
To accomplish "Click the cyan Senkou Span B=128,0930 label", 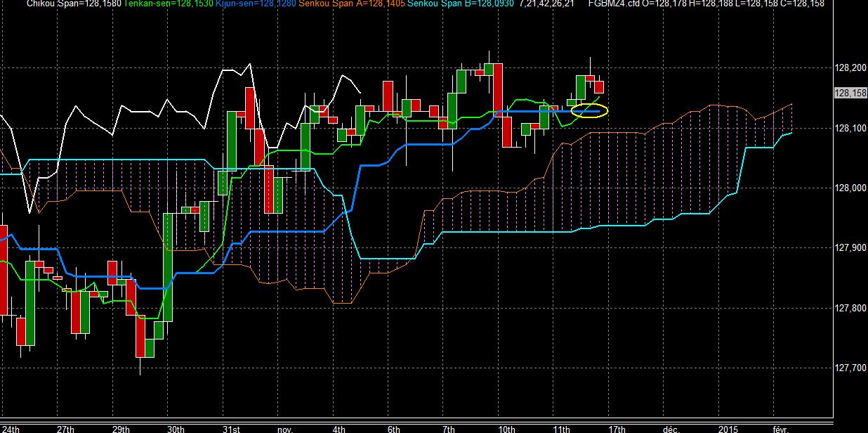I will pyautogui.click(x=461, y=4).
